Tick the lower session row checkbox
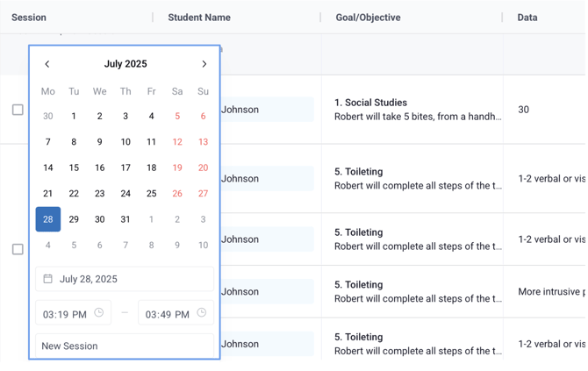The image size is (588, 371). pos(18,249)
